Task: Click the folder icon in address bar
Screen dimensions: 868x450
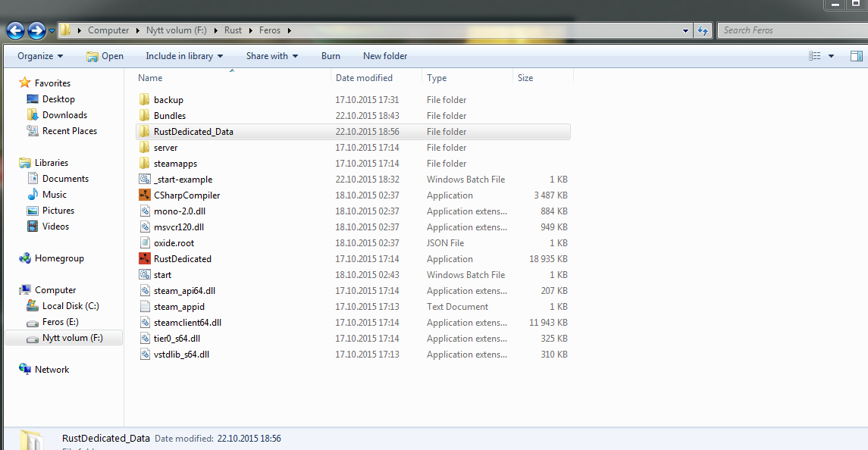Action: (x=65, y=30)
